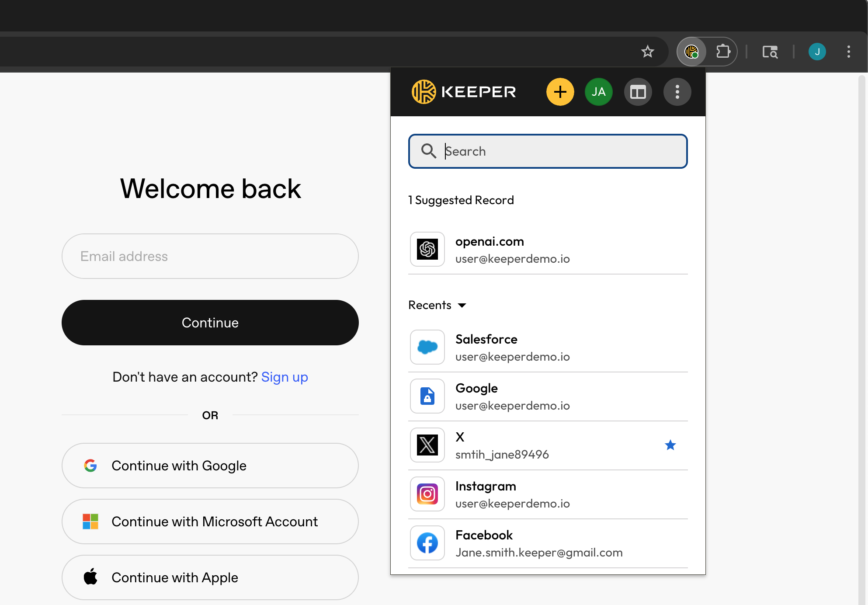This screenshot has height=605, width=868.
Task: Click the Email address input field
Action: 210,256
